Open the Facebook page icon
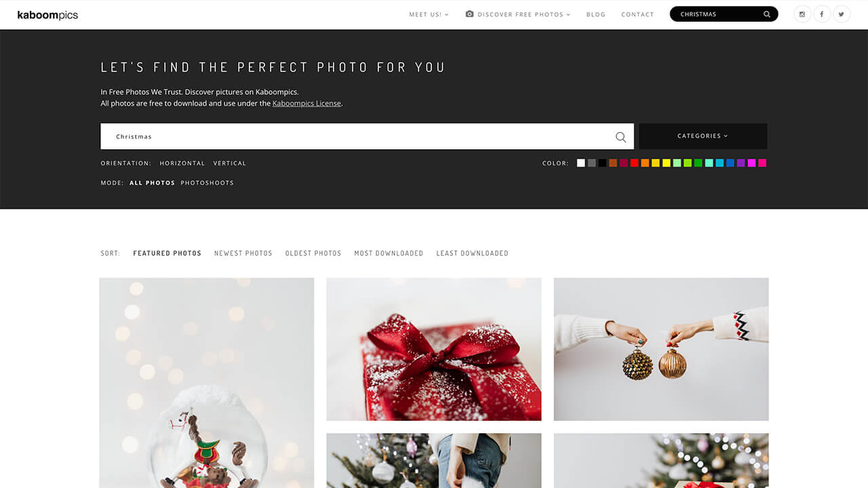Viewport: 868px width, 488px height. pyautogui.click(x=822, y=14)
